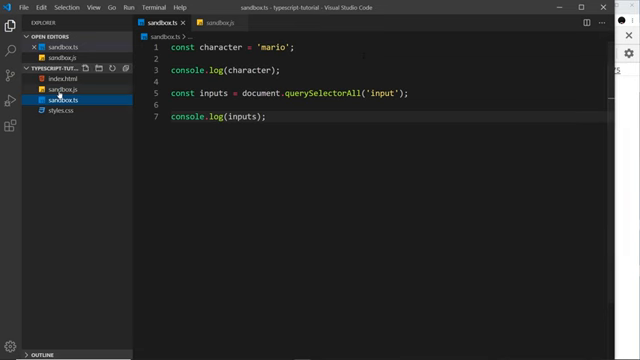Screen dimensions: 640x360
Task: Minimize the VS Code window
Action: click(x=559, y=7)
